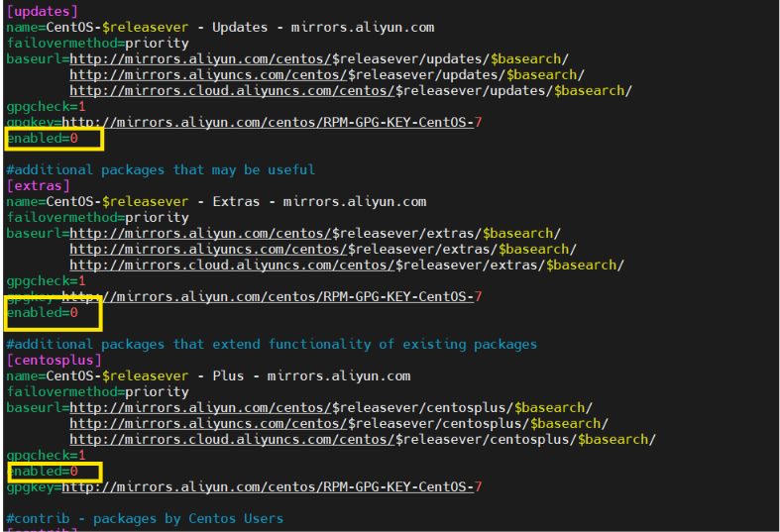
Task: Open the mirrors.aliyun.com updates baseurl link
Action: [x=319, y=59]
